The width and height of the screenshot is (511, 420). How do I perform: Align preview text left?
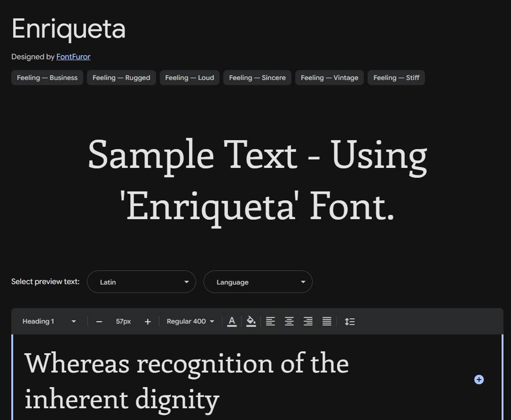tap(270, 322)
